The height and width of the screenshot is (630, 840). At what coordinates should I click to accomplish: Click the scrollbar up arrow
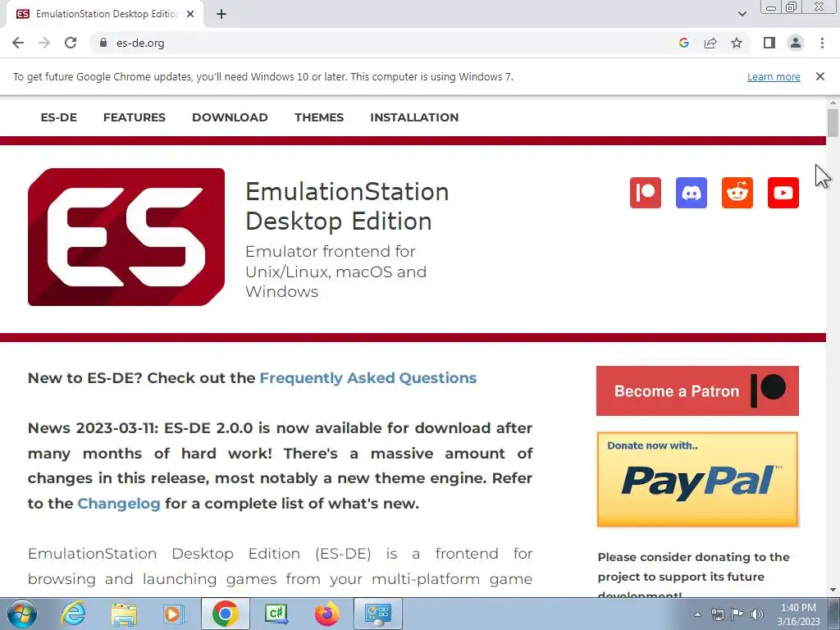point(833,103)
